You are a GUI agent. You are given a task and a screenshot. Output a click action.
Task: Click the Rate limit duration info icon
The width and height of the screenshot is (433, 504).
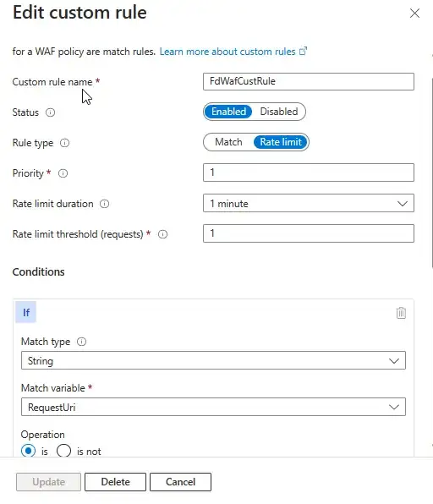pyautogui.click(x=105, y=204)
